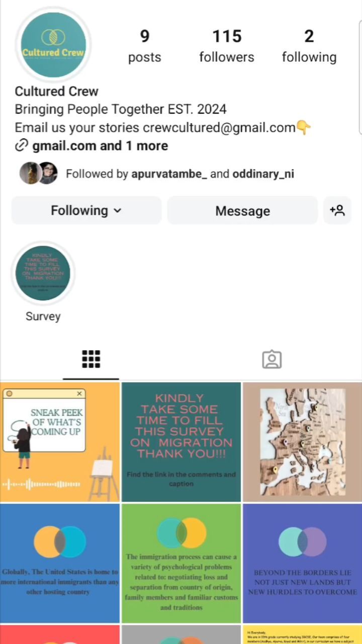The image size is (362, 644).
Task: Send a message with the Message button
Action: pos(242,210)
